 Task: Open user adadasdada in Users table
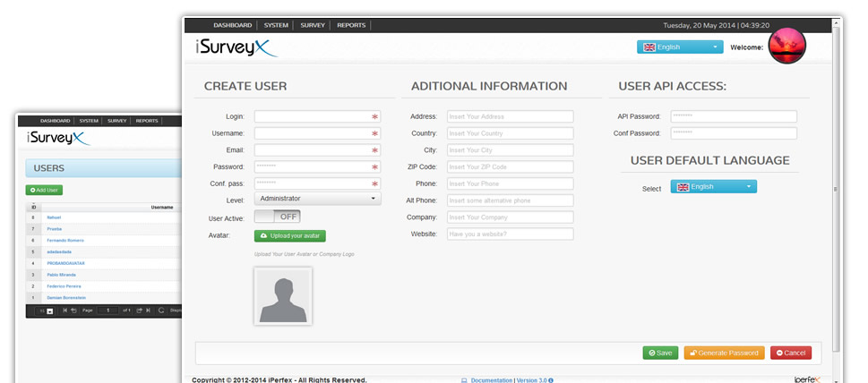(59, 252)
